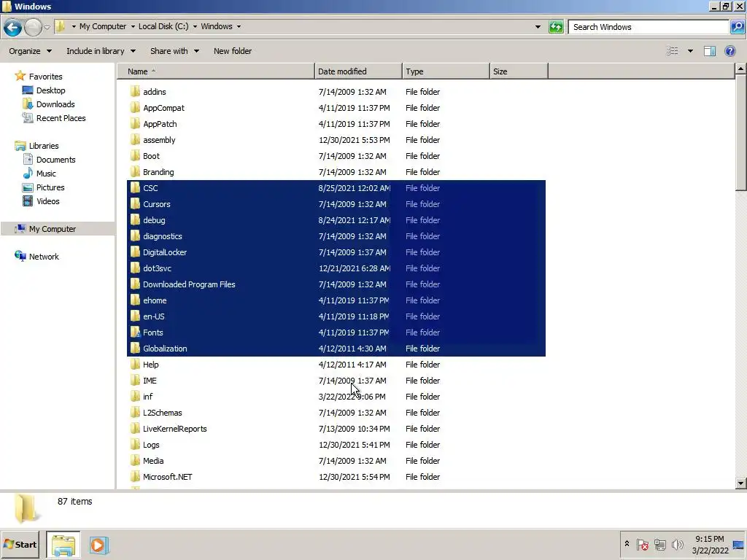Select the Boot folder icon
Screen dimensions: 747x560
(135, 156)
